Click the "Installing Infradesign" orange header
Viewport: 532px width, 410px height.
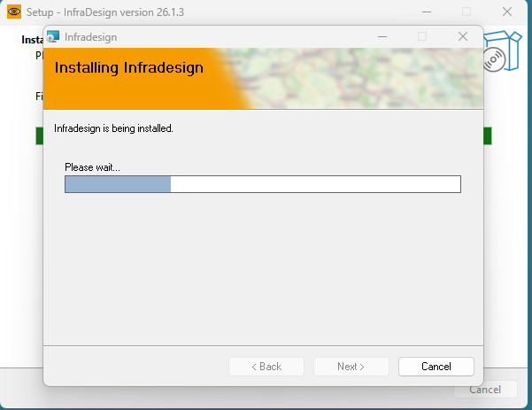pyautogui.click(x=129, y=68)
